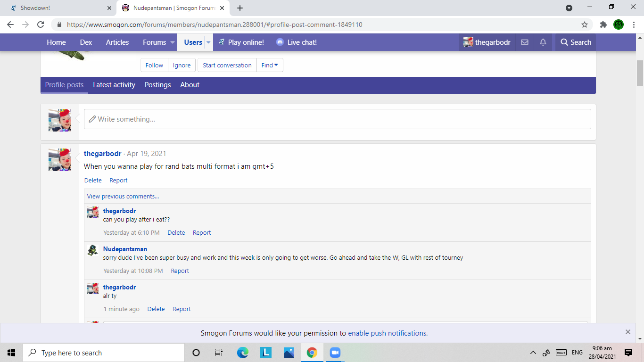Screen dimensions: 644x362
Task: Click View previous comments link
Action: pos(123,197)
